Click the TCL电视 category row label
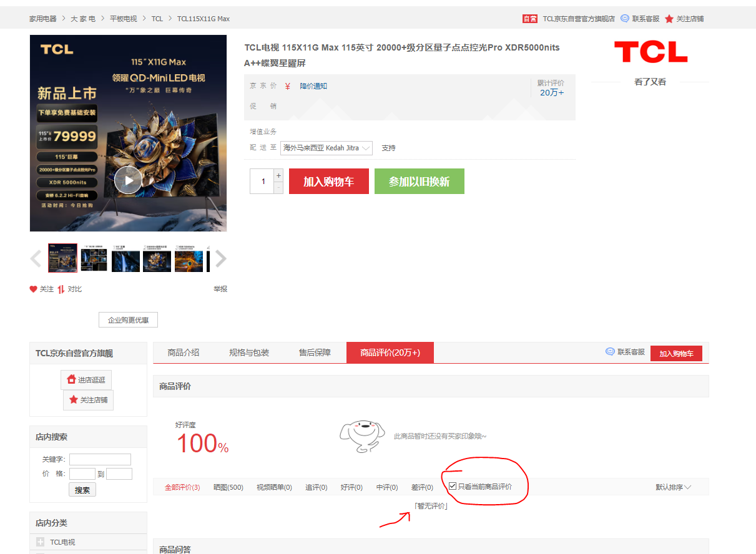 (x=62, y=542)
